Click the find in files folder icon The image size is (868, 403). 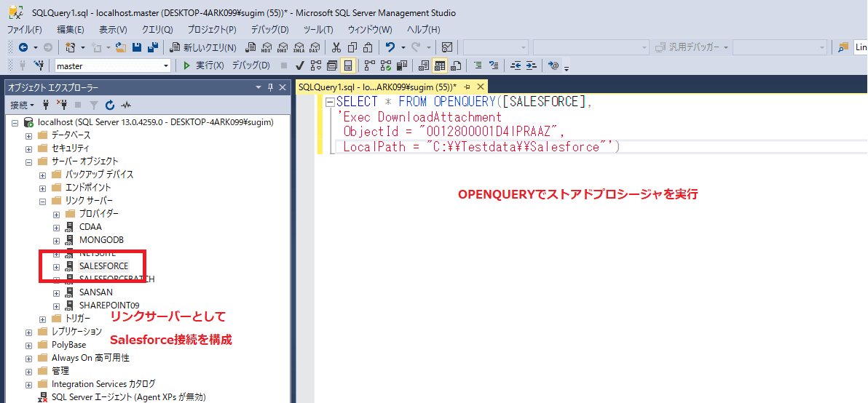pos(843,47)
